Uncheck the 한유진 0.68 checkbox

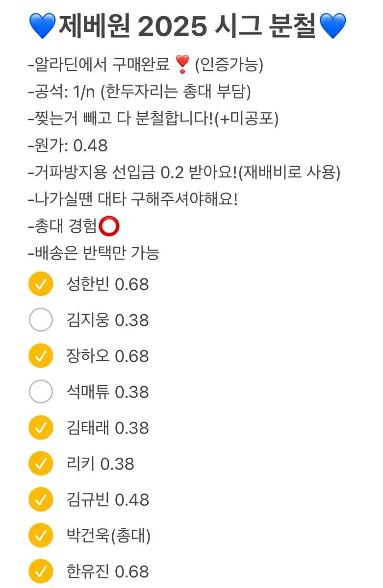[41, 571]
